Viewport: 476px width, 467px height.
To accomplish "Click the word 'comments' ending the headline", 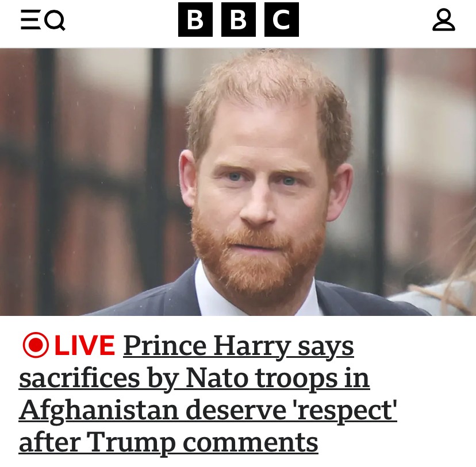I will [x=251, y=443].
